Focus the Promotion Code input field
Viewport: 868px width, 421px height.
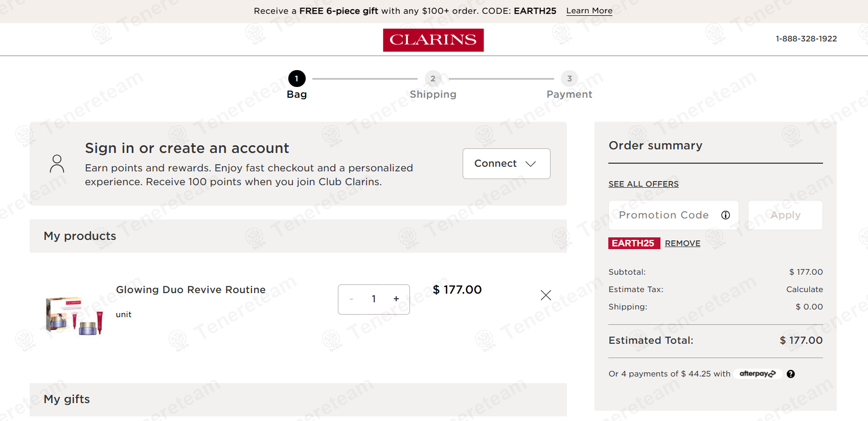point(664,215)
